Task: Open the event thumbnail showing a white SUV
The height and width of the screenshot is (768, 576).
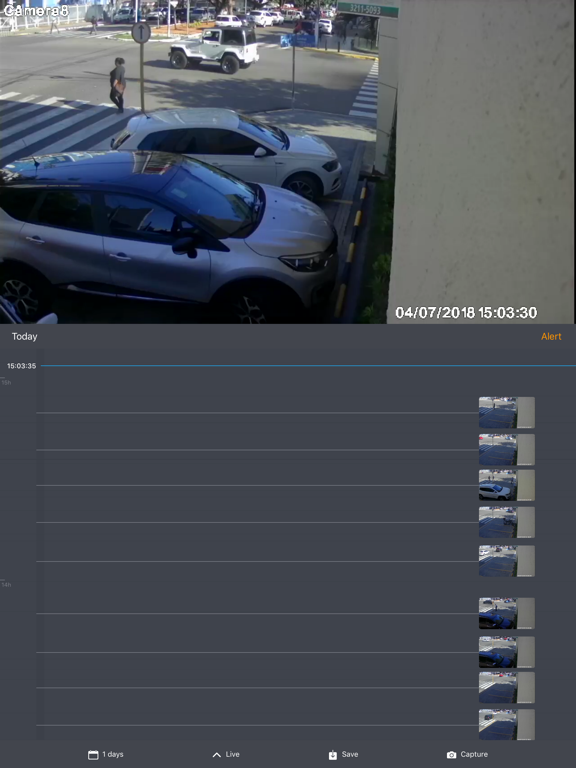Action: click(506, 485)
